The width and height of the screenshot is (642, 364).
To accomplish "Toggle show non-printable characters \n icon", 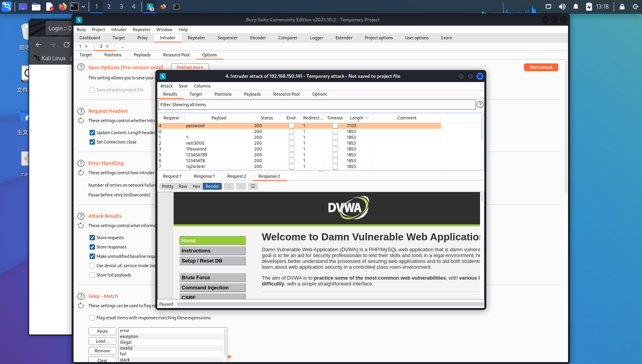I will tap(241, 186).
